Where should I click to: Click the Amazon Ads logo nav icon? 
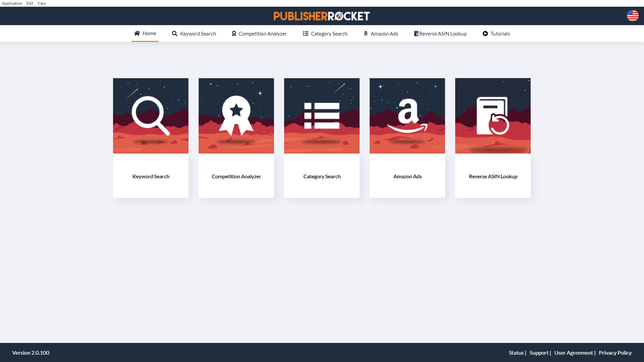(x=366, y=34)
